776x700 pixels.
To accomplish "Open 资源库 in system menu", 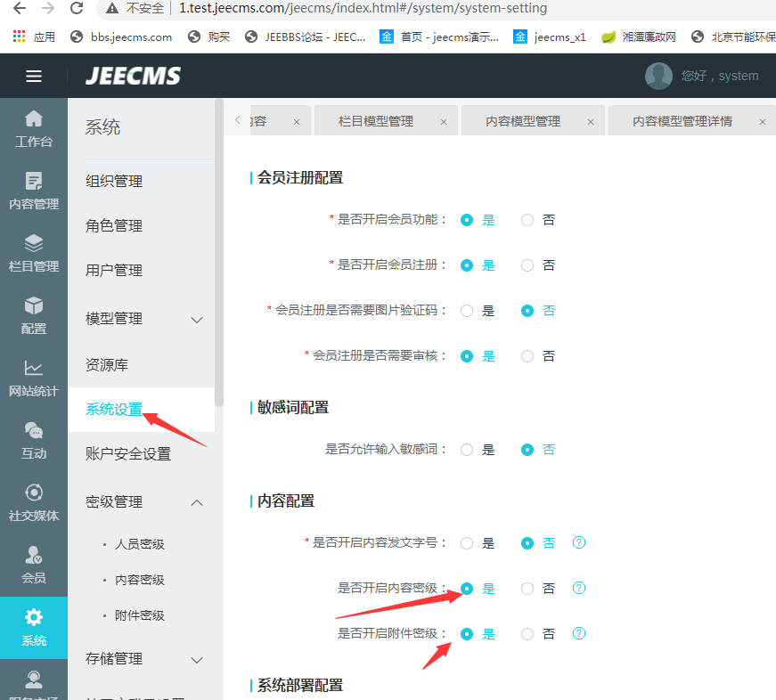I will tap(107, 364).
